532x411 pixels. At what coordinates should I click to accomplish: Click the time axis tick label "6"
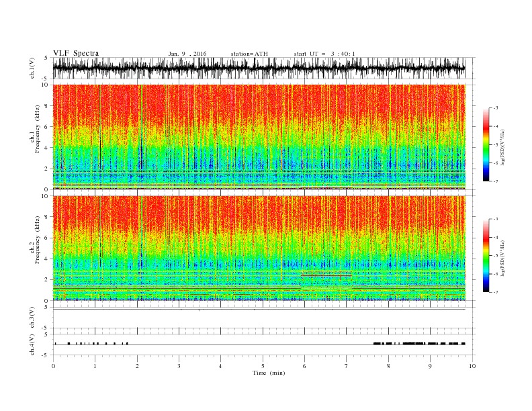304,366
